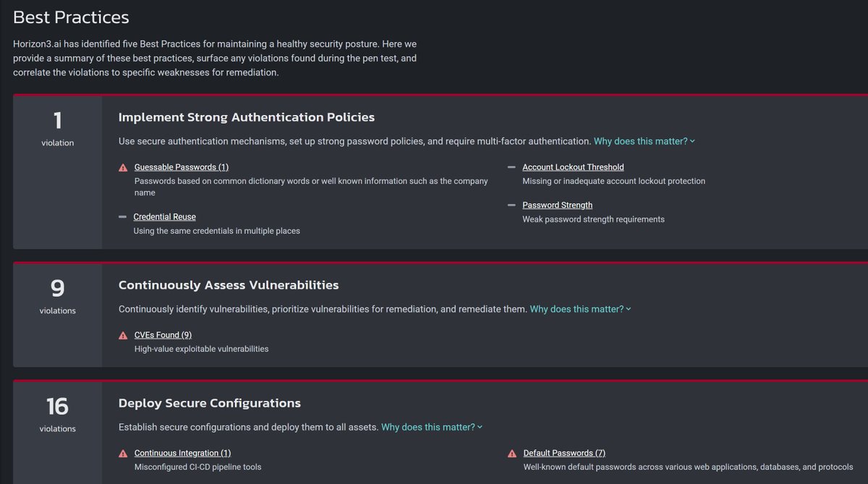This screenshot has height=484, width=868.
Task: Click text High-value exploitable vulnerabilities
Action: pos(202,349)
